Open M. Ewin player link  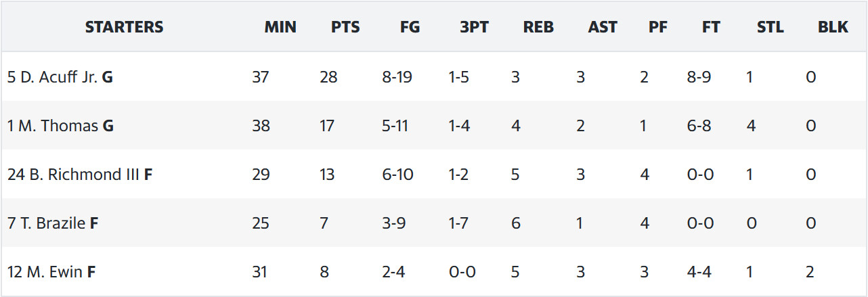[54, 272]
